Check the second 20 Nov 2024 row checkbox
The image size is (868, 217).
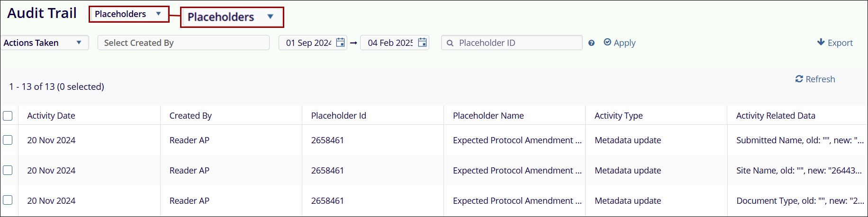(8, 170)
